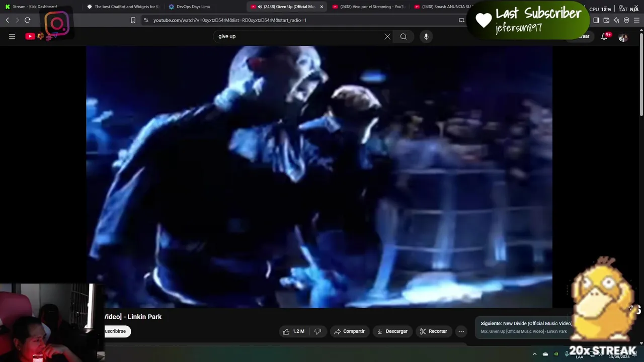Open browser main menu icon
This screenshot has height=362, width=644.
[636, 20]
